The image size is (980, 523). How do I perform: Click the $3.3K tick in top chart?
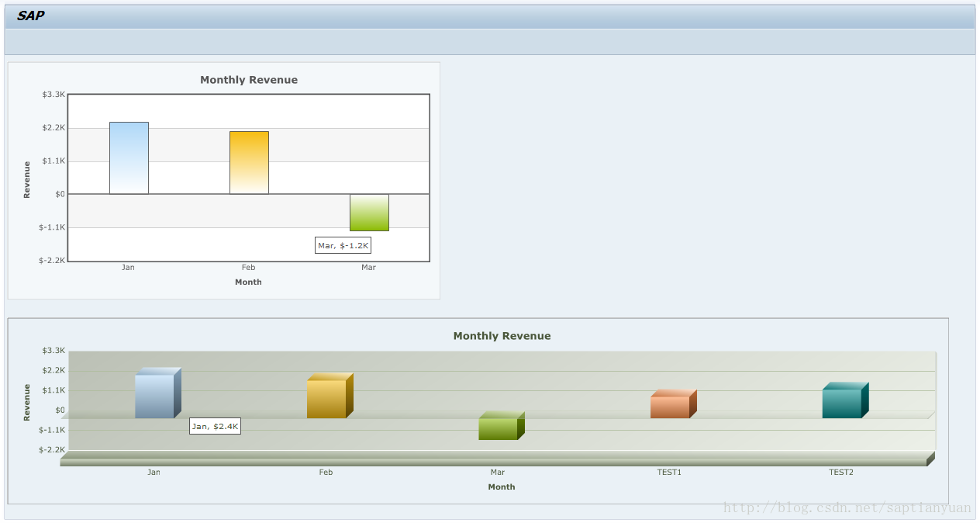coord(53,94)
